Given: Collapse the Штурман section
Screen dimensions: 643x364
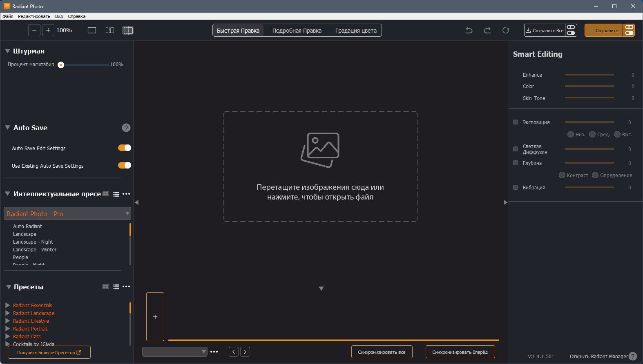Looking at the screenshot, I should (x=7, y=51).
